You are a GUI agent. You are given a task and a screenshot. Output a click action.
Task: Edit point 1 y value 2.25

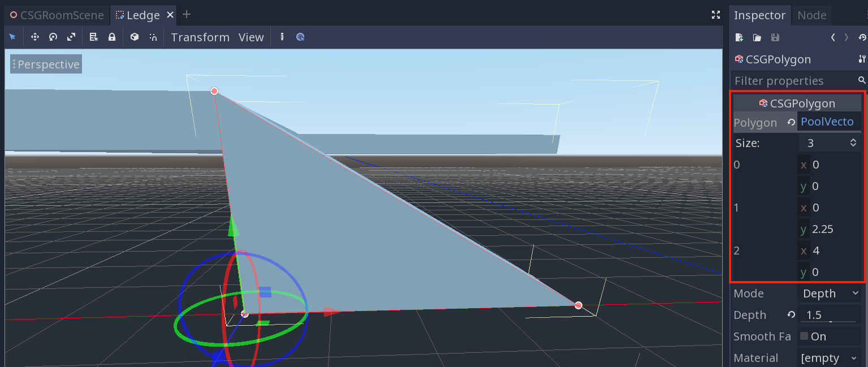click(830, 229)
